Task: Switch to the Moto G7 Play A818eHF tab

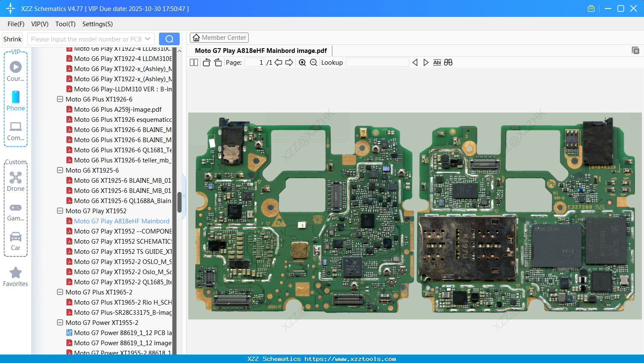Action: pos(260,50)
